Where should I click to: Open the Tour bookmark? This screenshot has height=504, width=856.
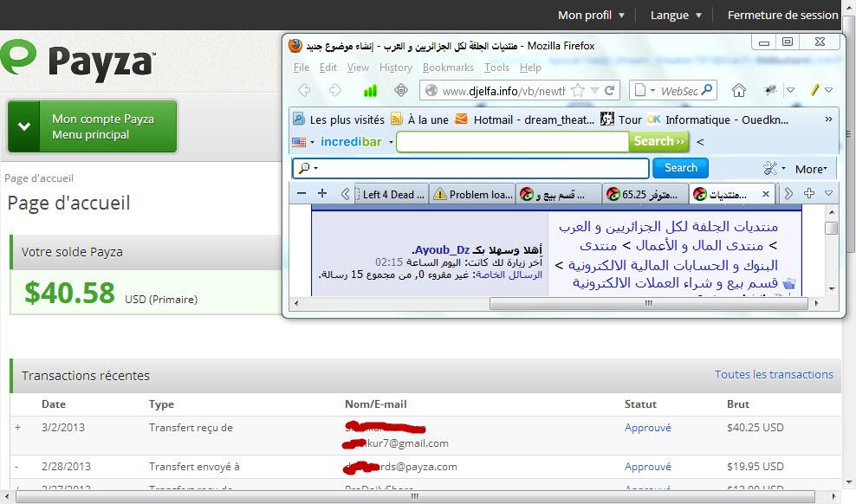(x=621, y=120)
